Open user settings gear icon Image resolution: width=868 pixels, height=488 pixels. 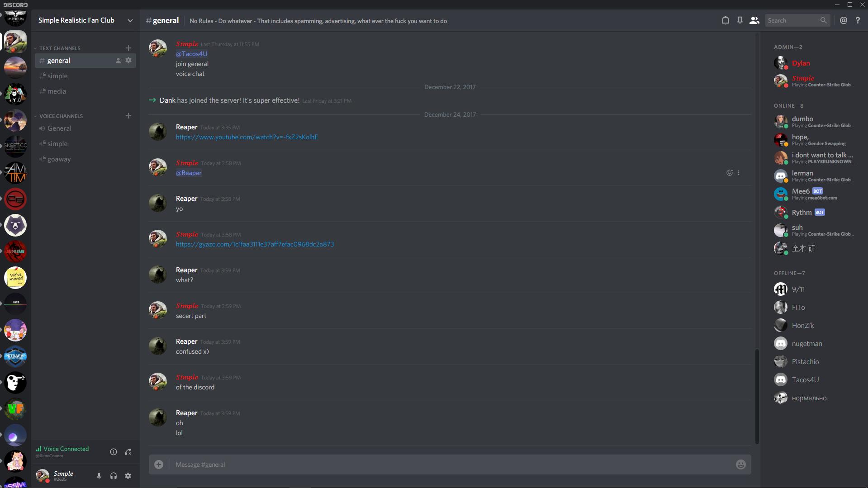[128, 476]
